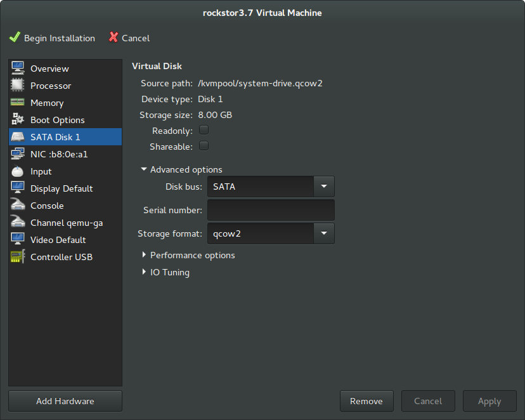The image size is (525, 420).
Task: Click inside the Disk bus field showing SATA
Action: point(261,187)
